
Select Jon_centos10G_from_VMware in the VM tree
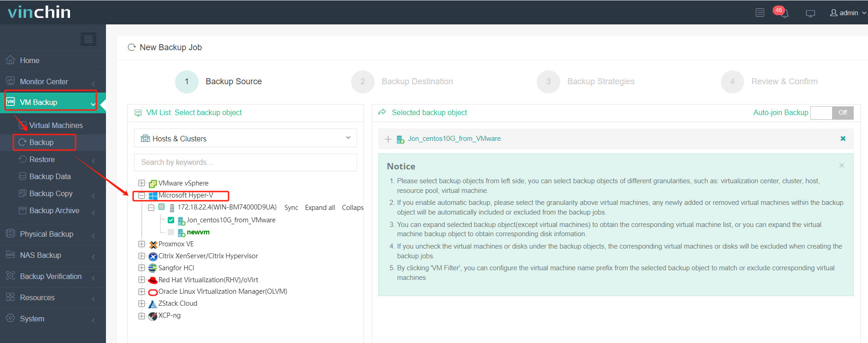click(231, 220)
